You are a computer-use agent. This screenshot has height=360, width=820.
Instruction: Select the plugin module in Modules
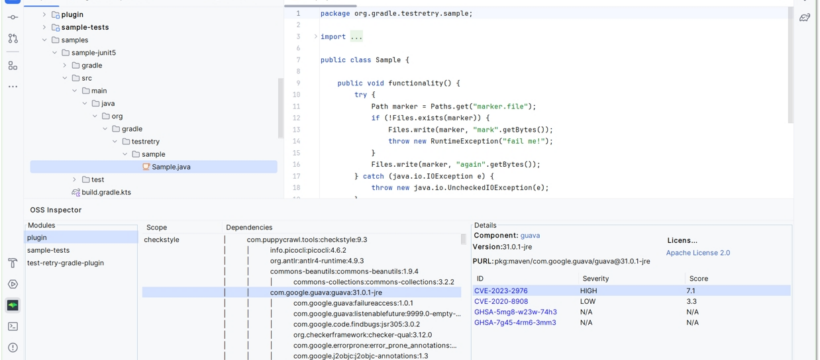[81, 238]
